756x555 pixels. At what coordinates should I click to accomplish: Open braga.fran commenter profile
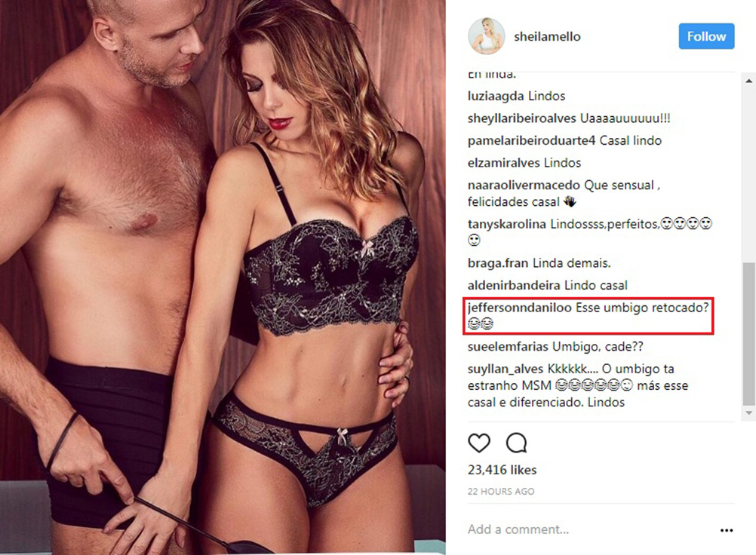[498, 263]
